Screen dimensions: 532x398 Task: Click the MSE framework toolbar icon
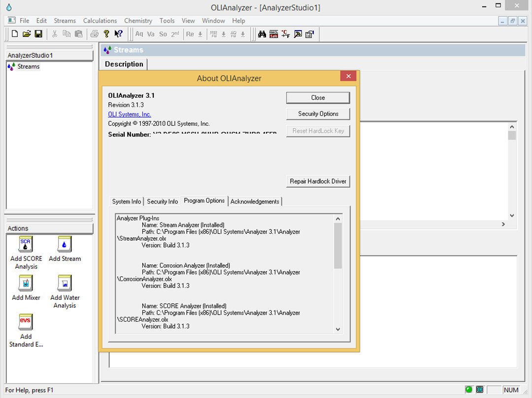point(214,34)
